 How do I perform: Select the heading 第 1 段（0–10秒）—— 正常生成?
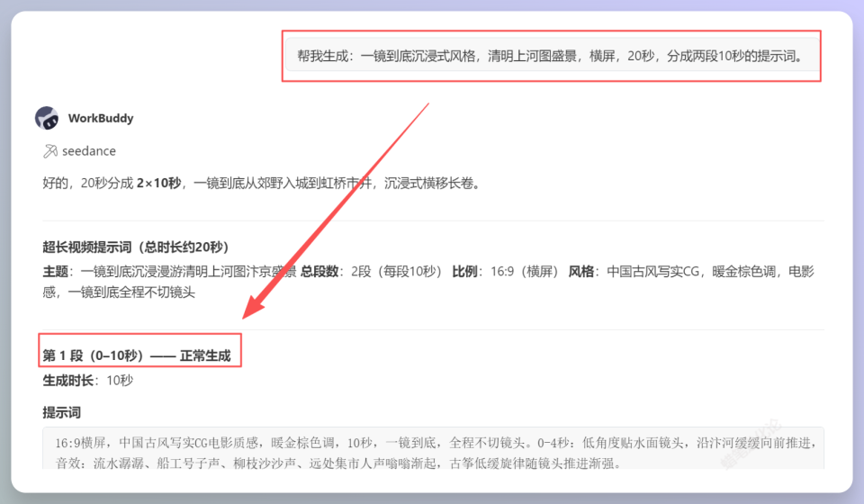(137, 355)
